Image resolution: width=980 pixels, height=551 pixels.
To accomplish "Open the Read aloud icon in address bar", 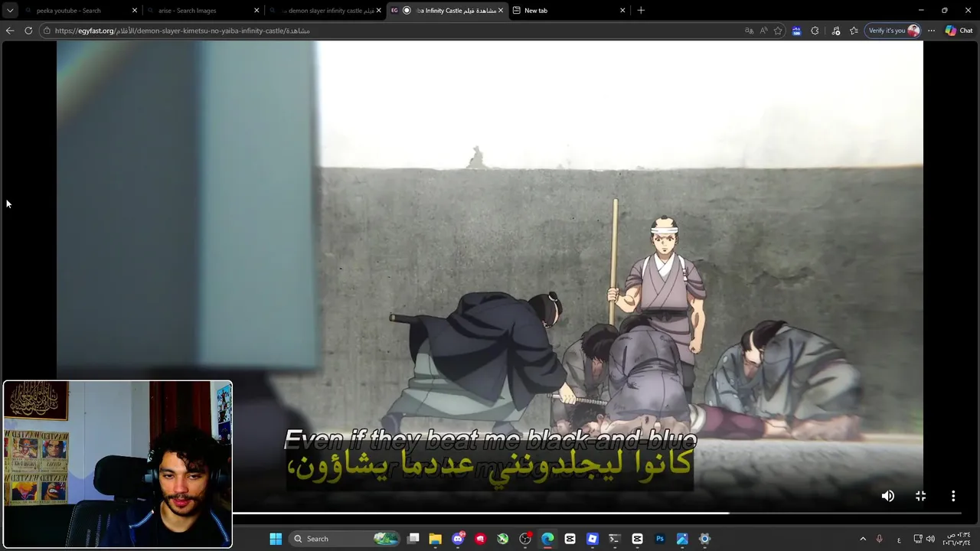I will (763, 31).
